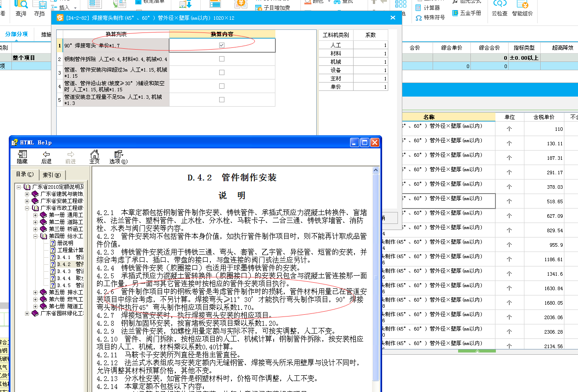Select the 册说明 help topic
Image resolution: width=578 pixels, height=392 pixels.
[x=61, y=243]
